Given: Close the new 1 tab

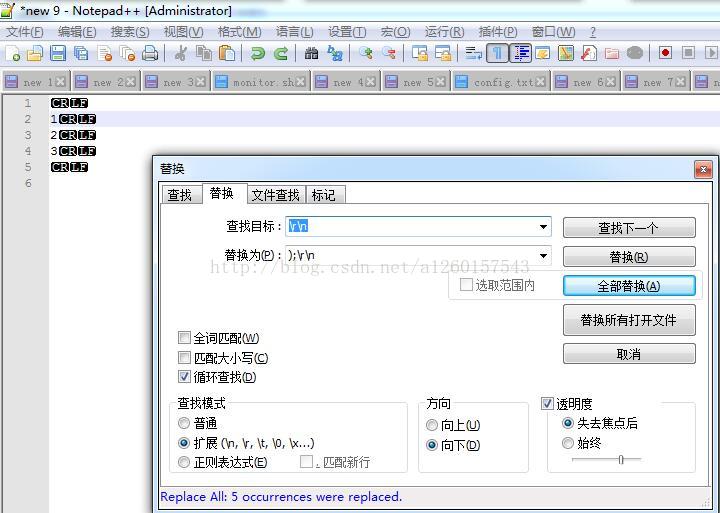Looking at the screenshot, I should click(x=61, y=82).
